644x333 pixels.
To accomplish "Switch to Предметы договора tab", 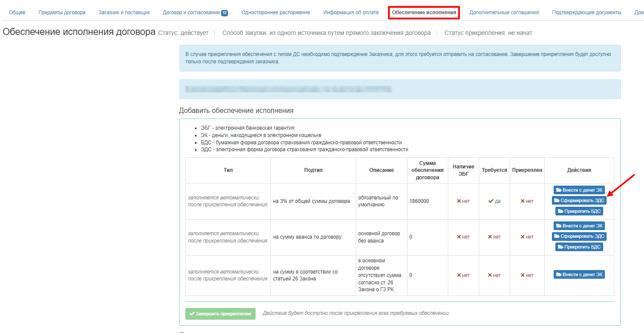I will [x=62, y=12].
